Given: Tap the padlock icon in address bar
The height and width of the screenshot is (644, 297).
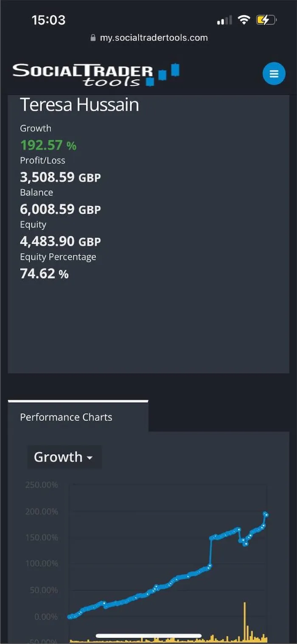Looking at the screenshot, I should [x=93, y=37].
